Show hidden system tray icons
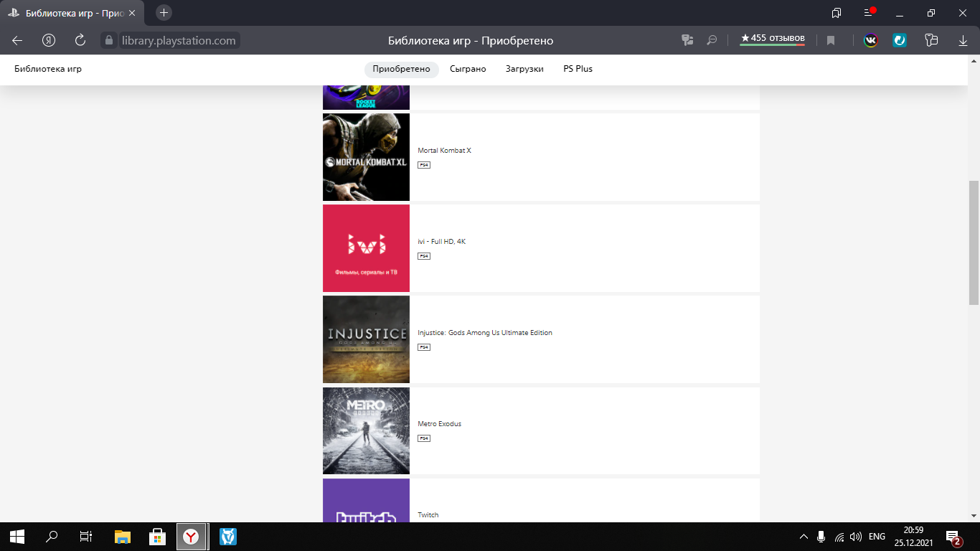The image size is (980, 551). click(804, 537)
